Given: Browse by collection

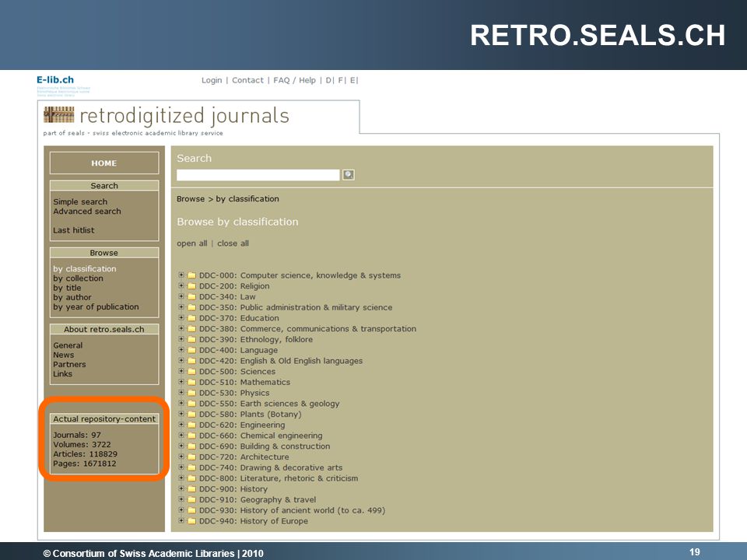Looking at the screenshot, I should tap(78, 278).
